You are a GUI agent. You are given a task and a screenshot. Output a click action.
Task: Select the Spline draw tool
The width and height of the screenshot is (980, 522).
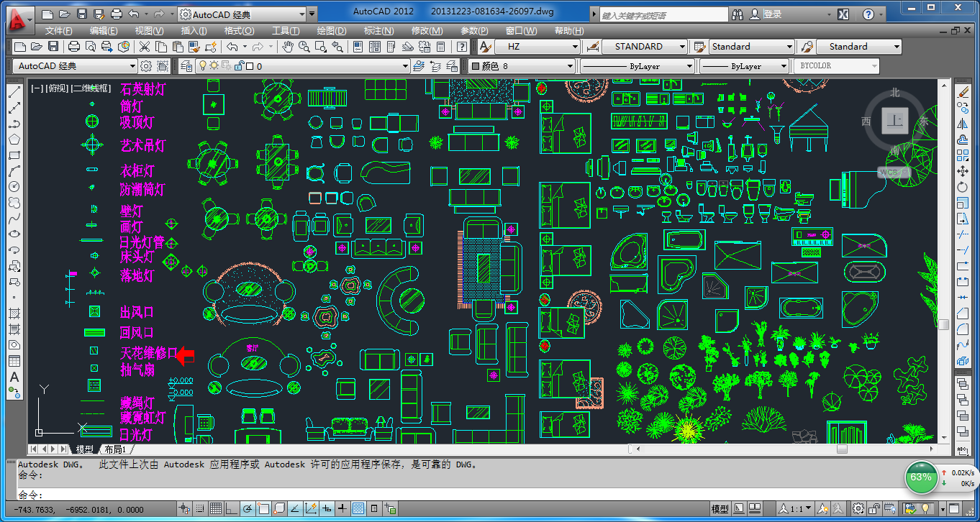point(14,219)
